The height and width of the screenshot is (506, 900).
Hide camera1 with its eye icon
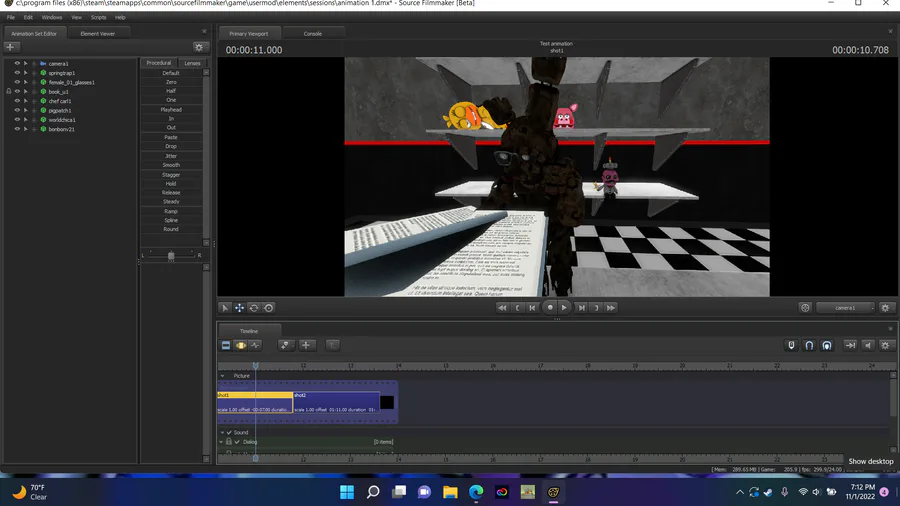point(17,64)
